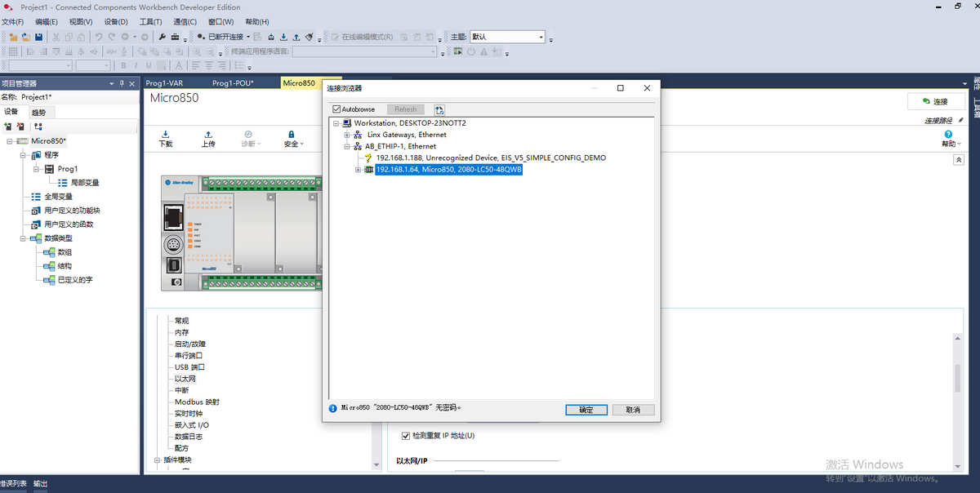Collapse the AB_ETHIP-1, Ethernet node
Screen dimensions: 980x493
pyautogui.click(x=347, y=146)
